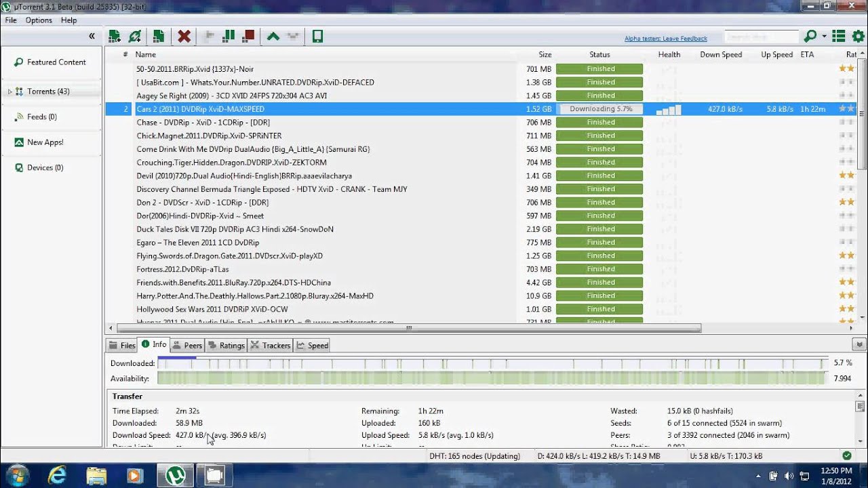
Task: Switch to the Speed tab
Action: pyautogui.click(x=312, y=346)
